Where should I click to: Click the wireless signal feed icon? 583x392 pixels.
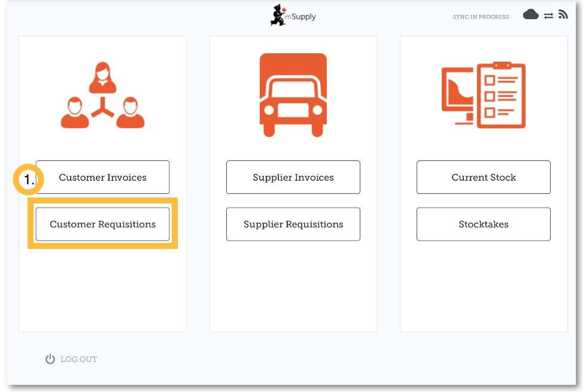pyautogui.click(x=563, y=15)
